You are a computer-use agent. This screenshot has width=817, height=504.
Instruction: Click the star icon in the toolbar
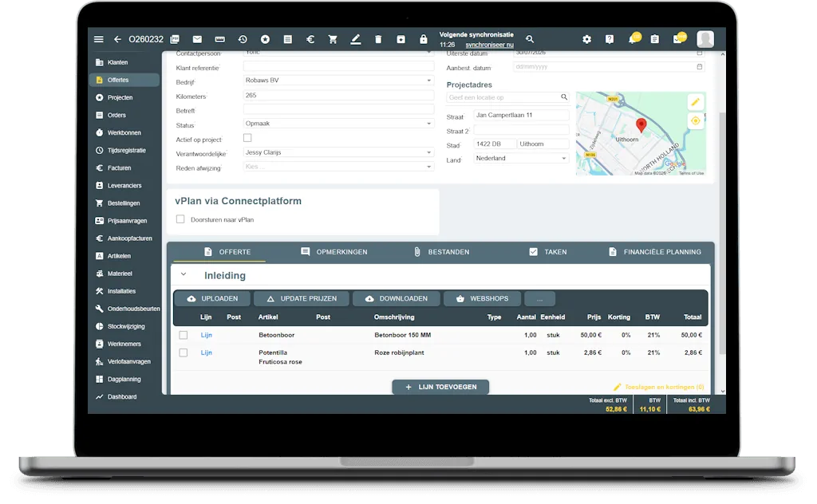pyautogui.click(x=265, y=39)
